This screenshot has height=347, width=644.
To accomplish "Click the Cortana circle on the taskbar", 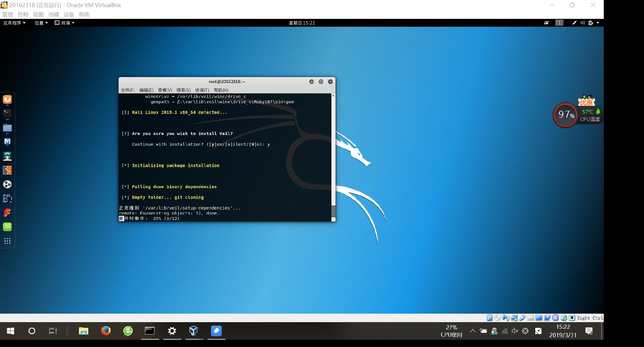I will [x=32, y=331].
